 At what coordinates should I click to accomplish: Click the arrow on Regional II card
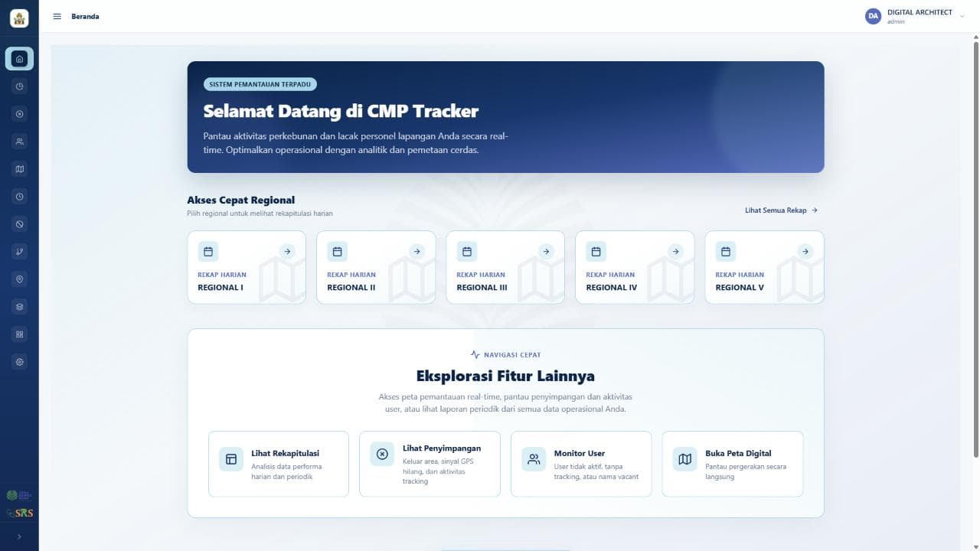(416, 251)
